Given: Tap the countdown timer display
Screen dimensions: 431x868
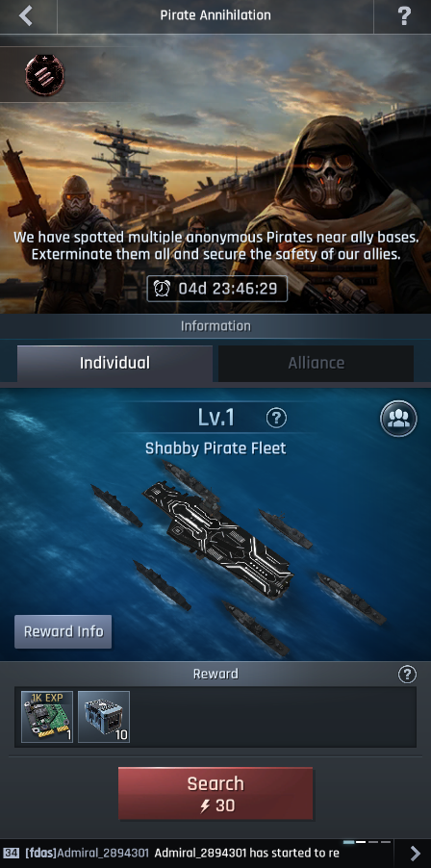Looking at the screenshot, I should tap(216, 289).
